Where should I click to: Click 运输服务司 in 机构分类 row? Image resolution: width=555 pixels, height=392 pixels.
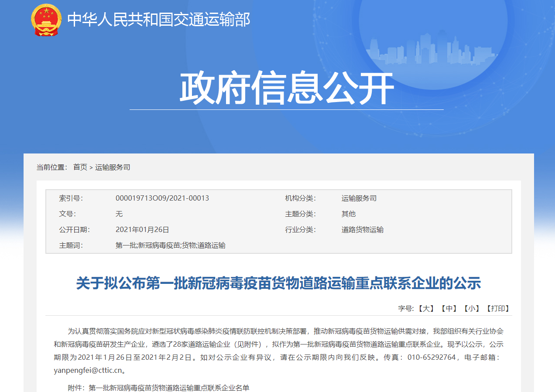[x=359, y=198]
